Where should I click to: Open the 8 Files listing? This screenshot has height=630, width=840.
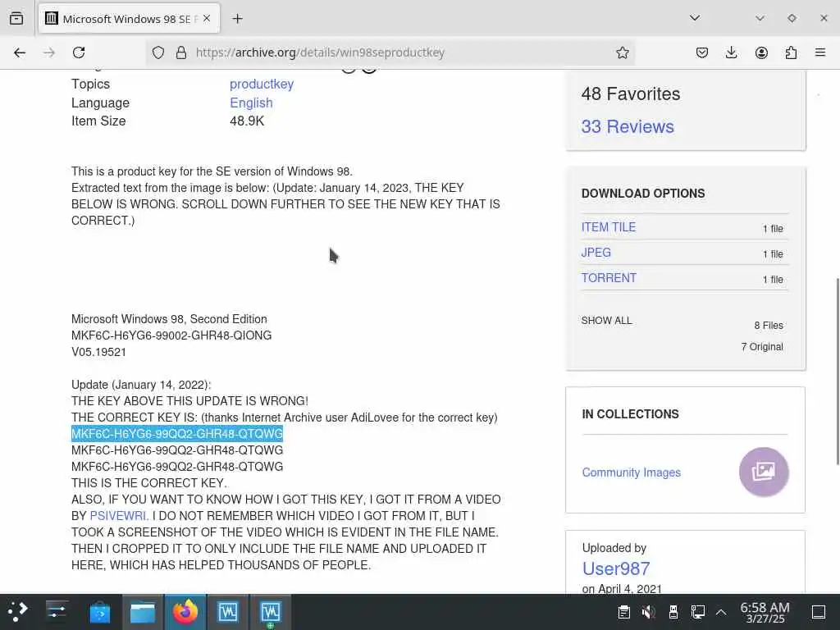(768, 325)
